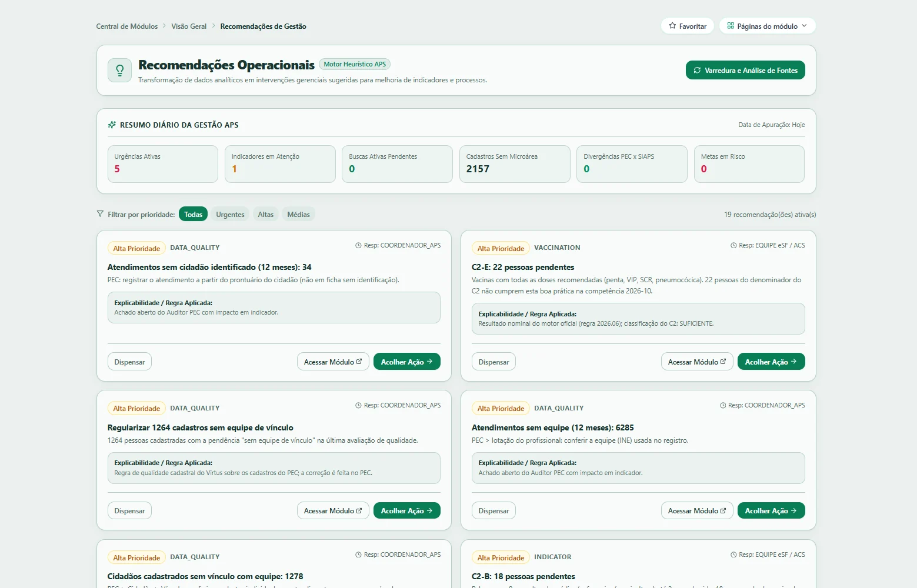917x588 pixels.
Task: Click the clock icon in Regularizar 1264 cadastros card
Action: [x=358, y=405]
